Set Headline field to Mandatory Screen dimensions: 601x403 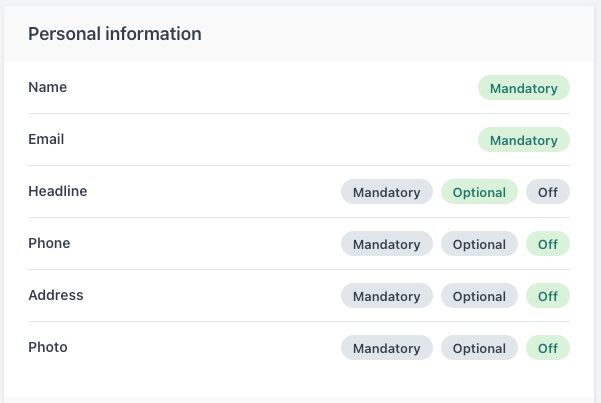(x=387, y=192)
